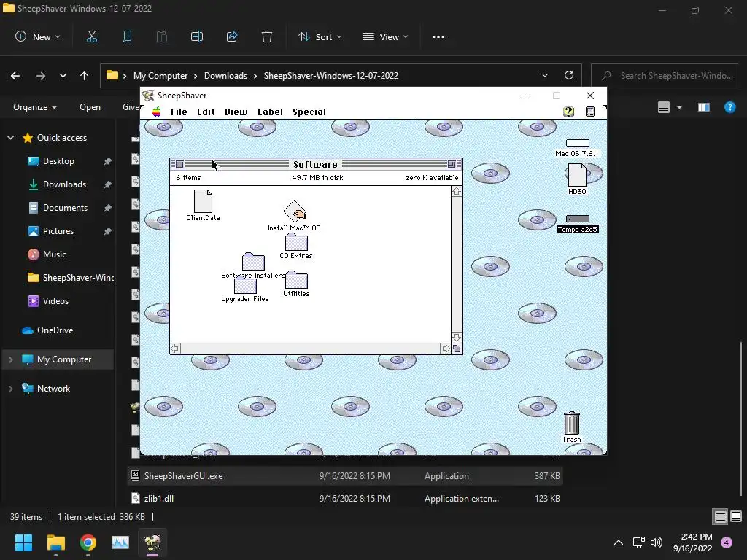Click the Delete icon in Explorer toolbar
This screenshot has height=560, width=747.
(x=267, y=36)
